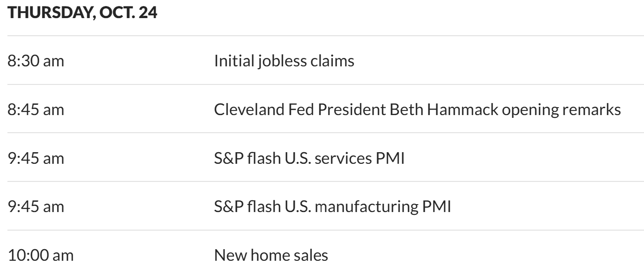644x277 pixels.
Task: Click the word 'manufacturing' in PMI row
Action: (365, 206)
